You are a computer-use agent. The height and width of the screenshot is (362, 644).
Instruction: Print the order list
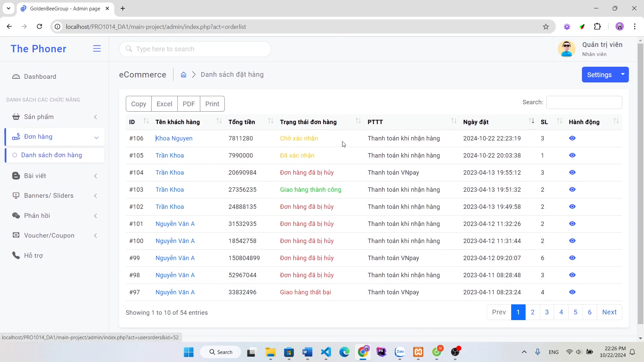pos(212,104)
